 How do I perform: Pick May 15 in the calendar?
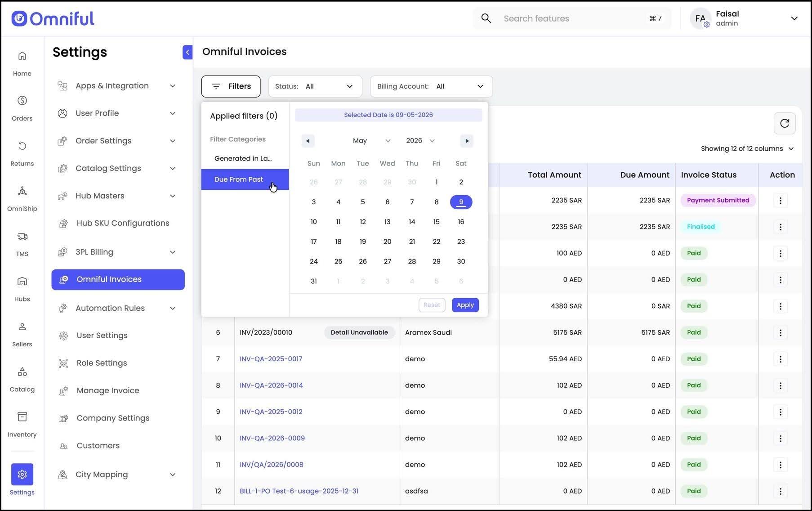point(436,222)
